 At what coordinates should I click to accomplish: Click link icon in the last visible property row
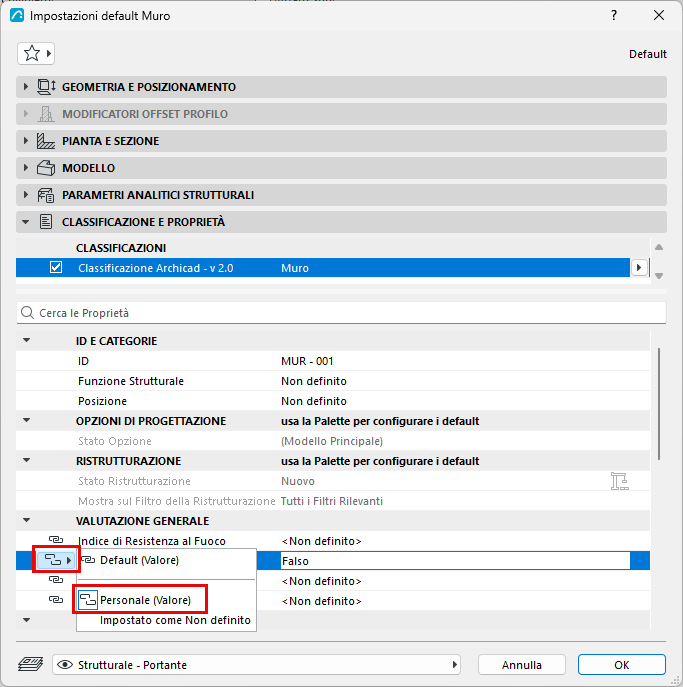[x=56, y=600]
